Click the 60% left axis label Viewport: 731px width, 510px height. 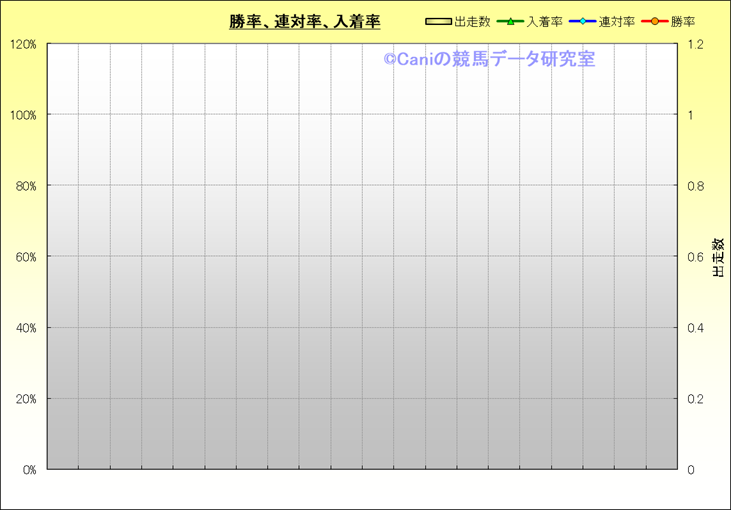(x=24, y=257)
